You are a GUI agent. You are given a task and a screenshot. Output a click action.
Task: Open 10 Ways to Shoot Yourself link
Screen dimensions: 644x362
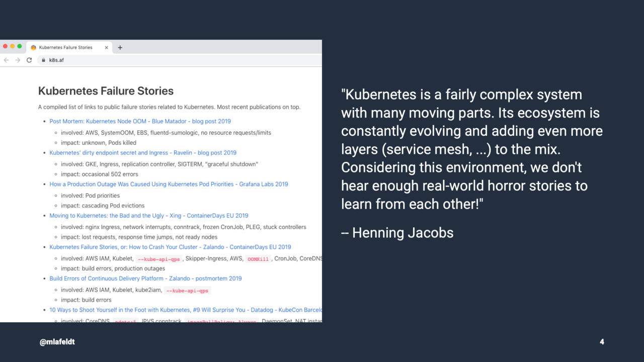(x=186, y=310)
